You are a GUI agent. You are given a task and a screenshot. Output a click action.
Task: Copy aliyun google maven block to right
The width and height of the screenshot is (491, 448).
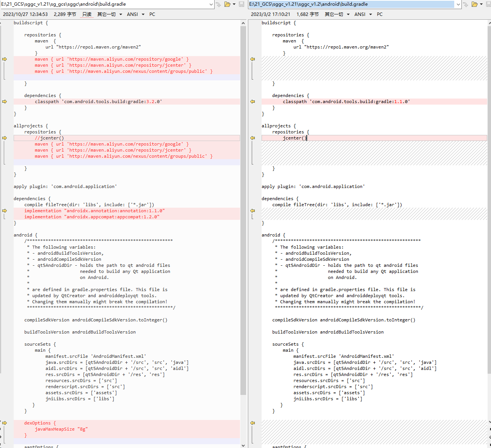5,59
